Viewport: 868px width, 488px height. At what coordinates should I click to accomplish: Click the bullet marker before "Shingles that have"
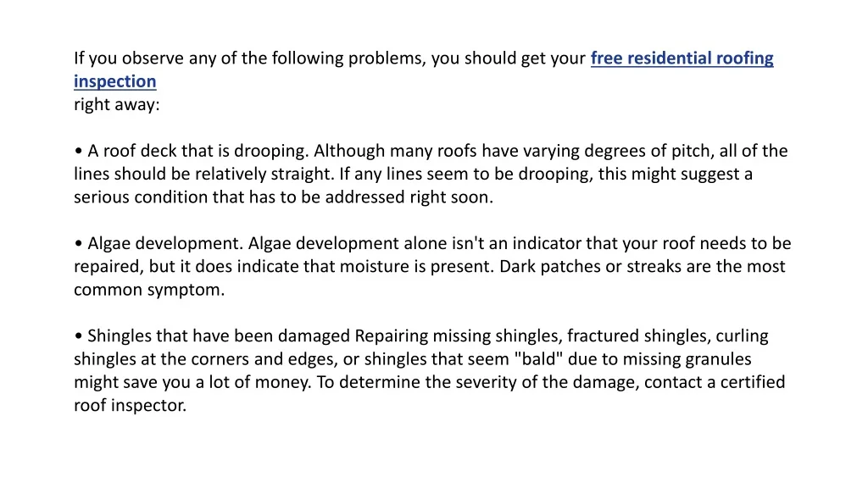[78, 336]
